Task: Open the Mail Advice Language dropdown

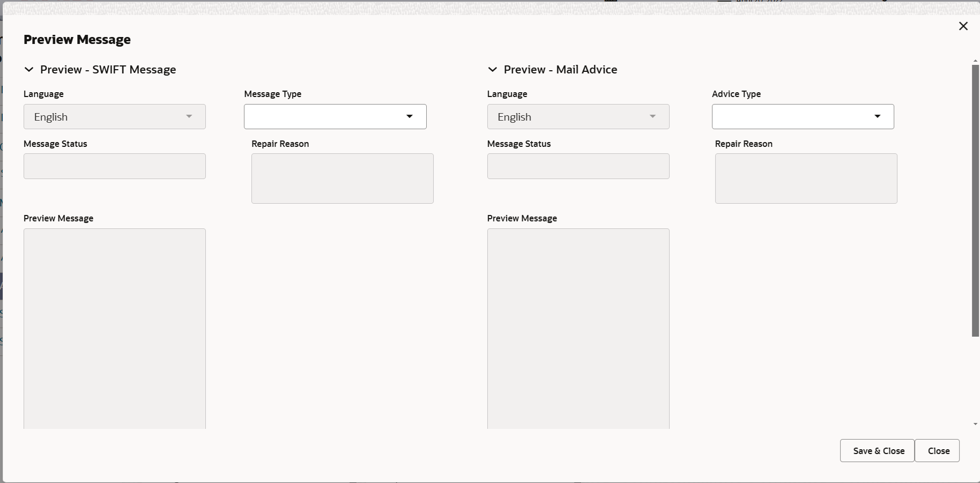Action: pos(578,117)
